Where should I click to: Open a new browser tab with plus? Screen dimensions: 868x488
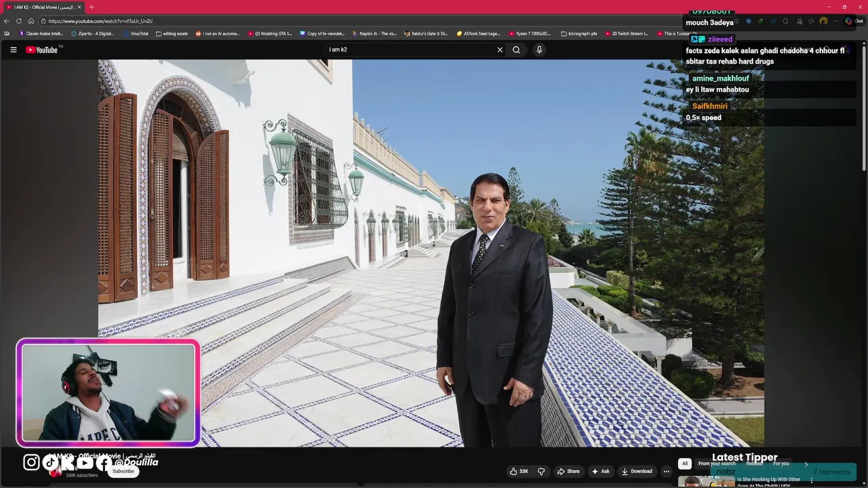(x=92, y=7)
